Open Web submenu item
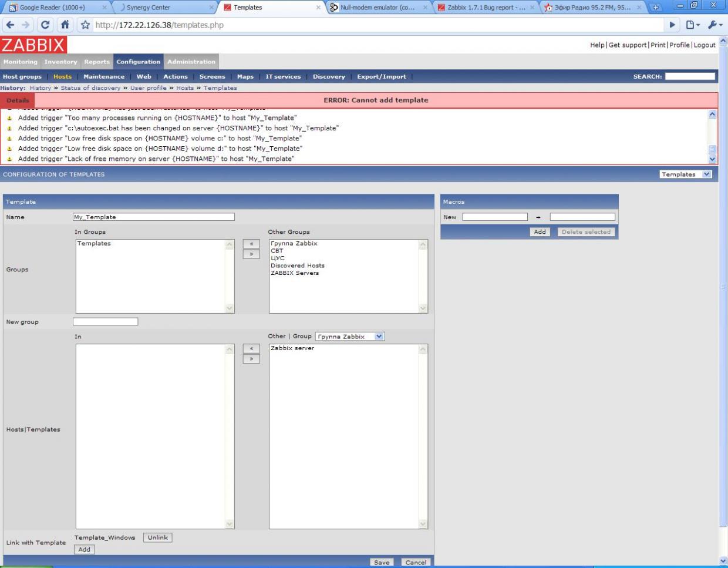 pyautogui.click(x=144, y=77)
